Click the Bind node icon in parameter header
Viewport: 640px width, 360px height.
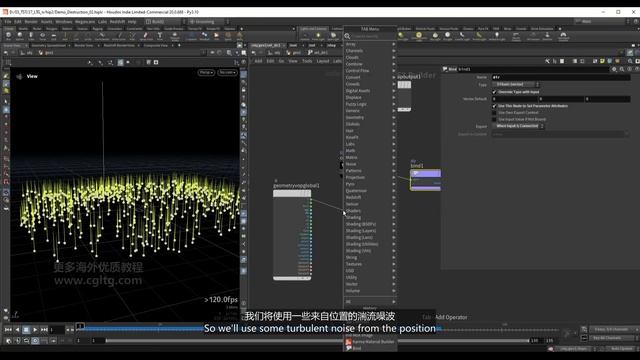click(445, 69)
